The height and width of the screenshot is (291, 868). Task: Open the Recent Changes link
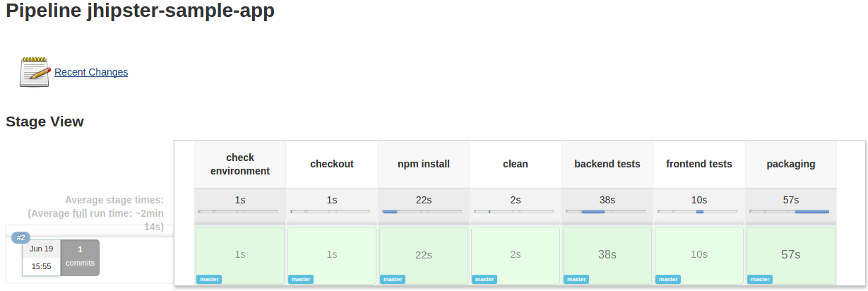(91, 72)
